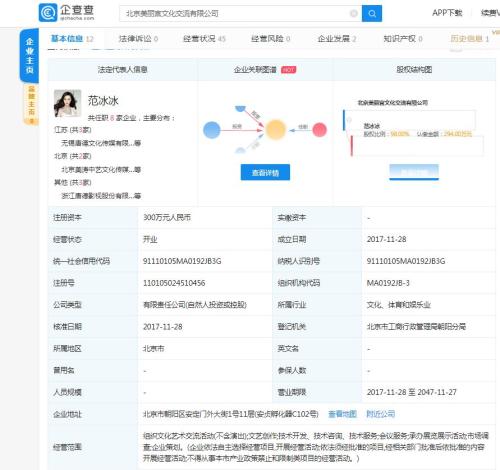Open the APP下载 link

pos(447,13)
